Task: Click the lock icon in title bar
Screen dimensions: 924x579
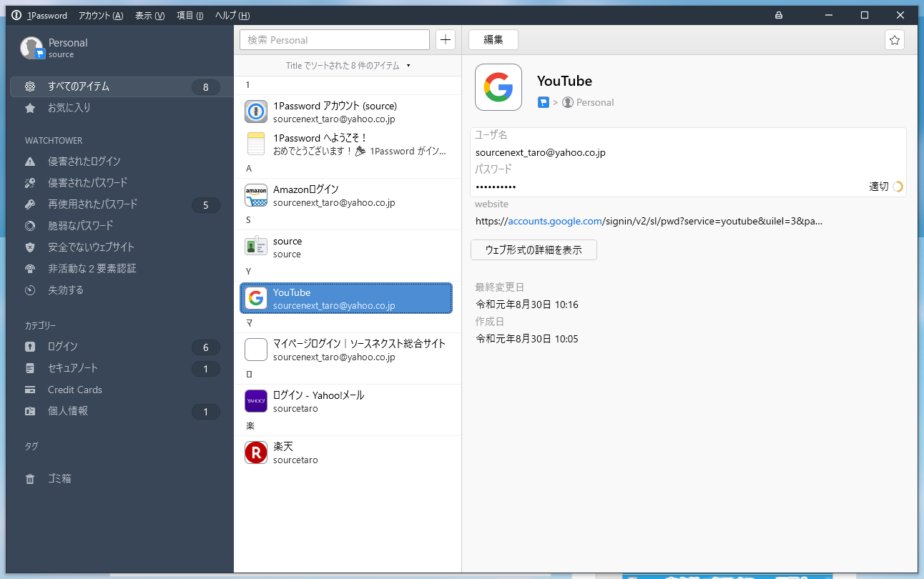Action: (x=779, y=15)
